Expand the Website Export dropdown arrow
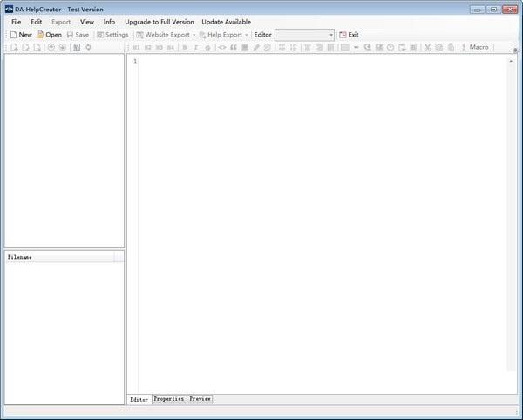The height and width of the screenshot is (420, 523). point(194,35)
